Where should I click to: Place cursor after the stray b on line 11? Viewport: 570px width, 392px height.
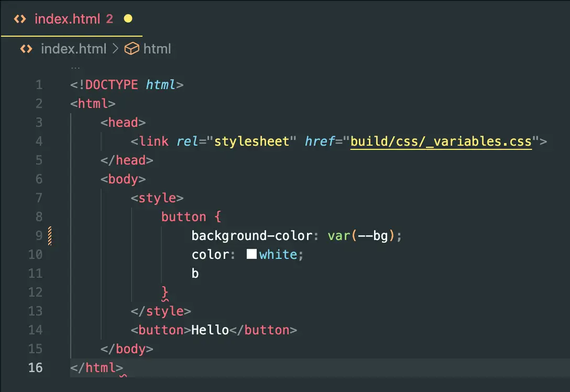point(199,274)
